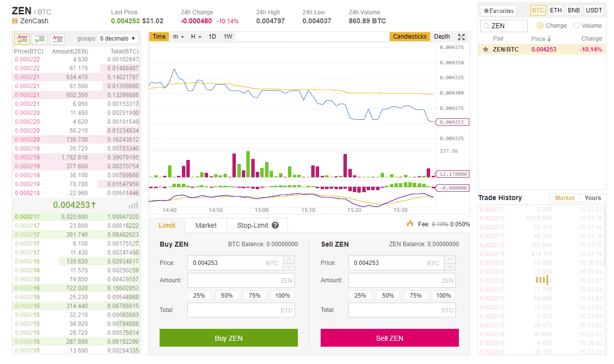This screenshot has width=614, height=364.
Task: Click the search magnifier icon in pair search
Action: (x=486, y=26)
